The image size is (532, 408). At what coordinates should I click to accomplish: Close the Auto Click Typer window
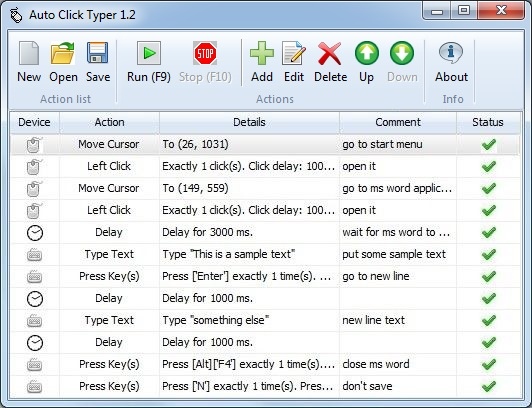tap(501, 11)
